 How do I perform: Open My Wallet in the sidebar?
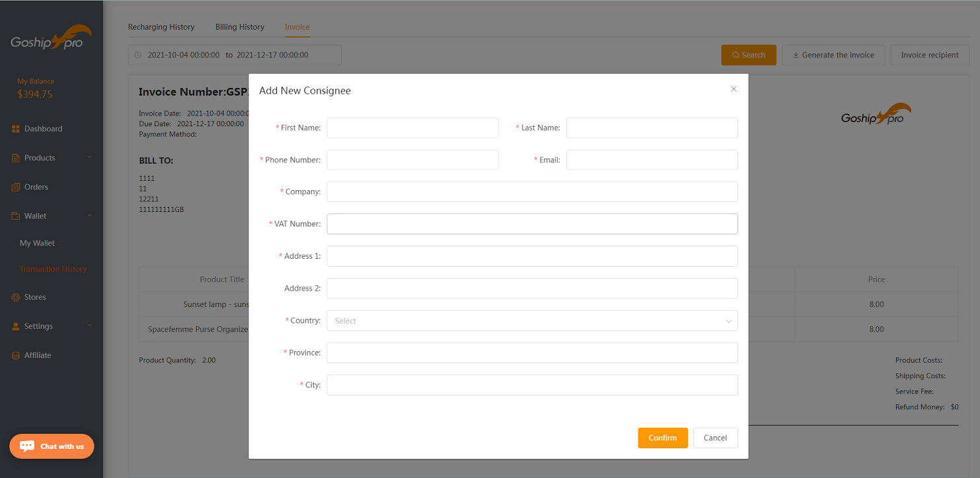pos(37,243)
